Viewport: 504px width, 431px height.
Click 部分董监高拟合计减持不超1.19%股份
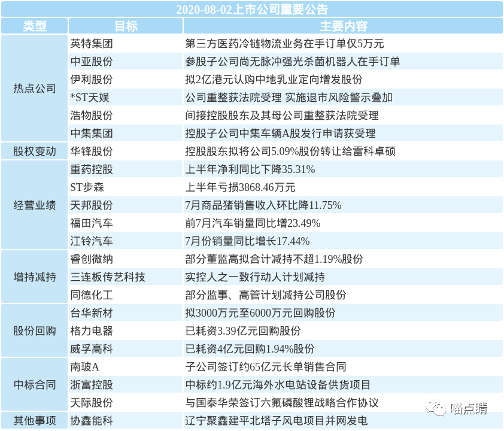[x=274, y=259]
